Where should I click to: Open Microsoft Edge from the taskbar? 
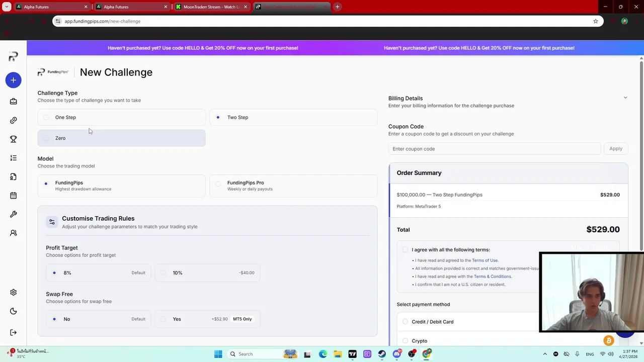click(x=323, y=354)
